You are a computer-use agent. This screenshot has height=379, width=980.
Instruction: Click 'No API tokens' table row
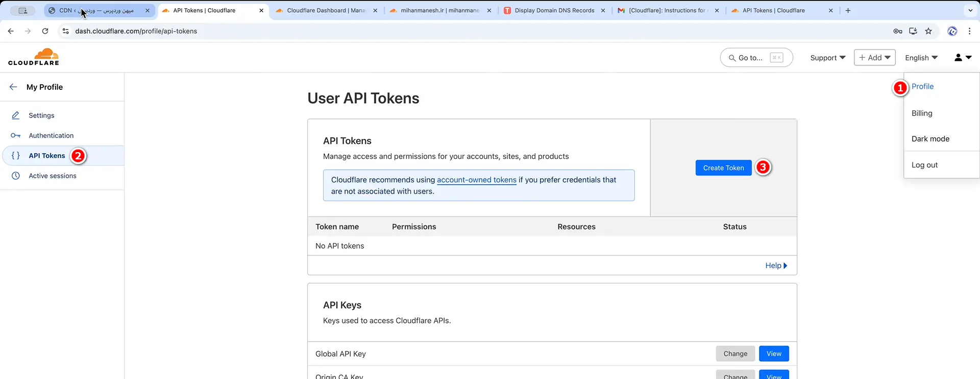pos(552,246)
